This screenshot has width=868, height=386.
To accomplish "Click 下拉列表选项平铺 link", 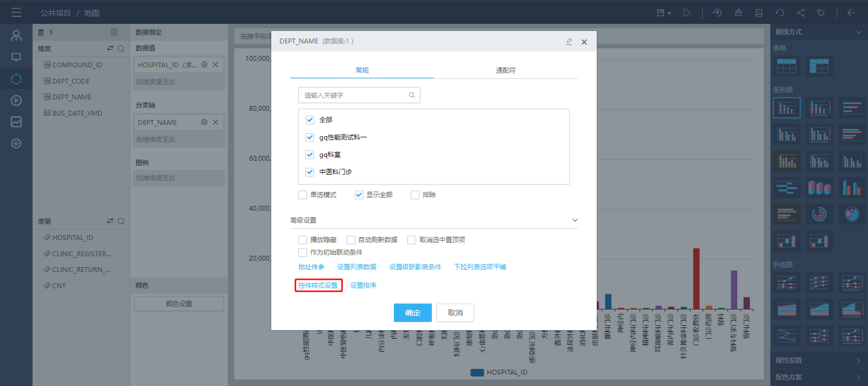I will click(x=480, y=267).
